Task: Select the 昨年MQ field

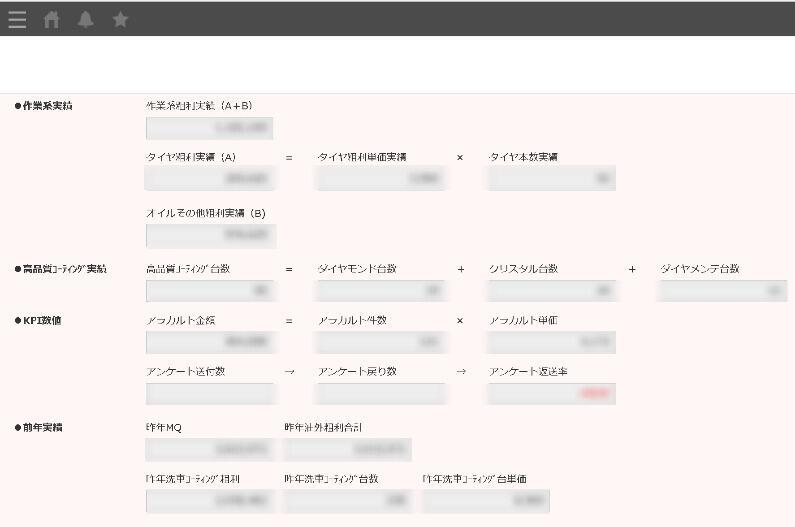Action: click(x=209, y=450)
